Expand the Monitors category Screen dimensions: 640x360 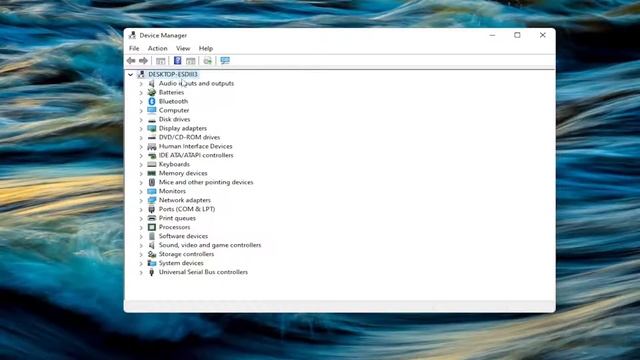141,191
